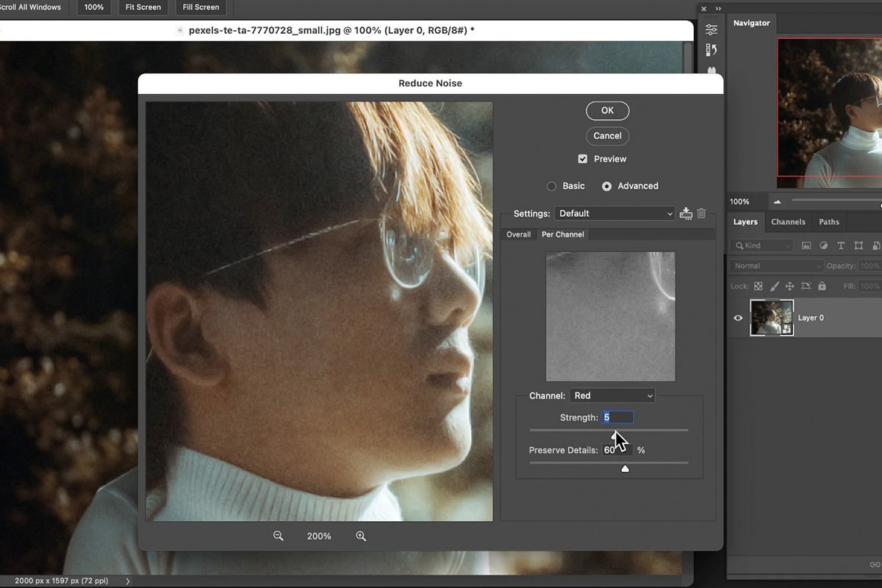
Task: Click Scroll All Windows option
Action: (x=30, y=7)
